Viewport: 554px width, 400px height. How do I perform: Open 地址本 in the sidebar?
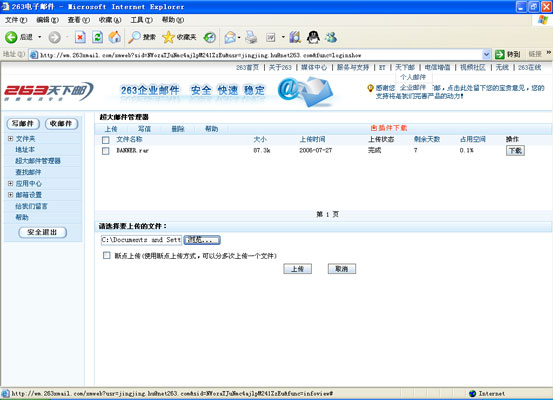tap(25, 150)
